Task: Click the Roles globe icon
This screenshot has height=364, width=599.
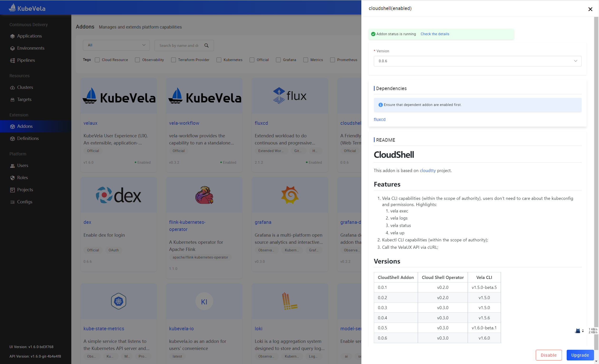Action: pos(12,177)
